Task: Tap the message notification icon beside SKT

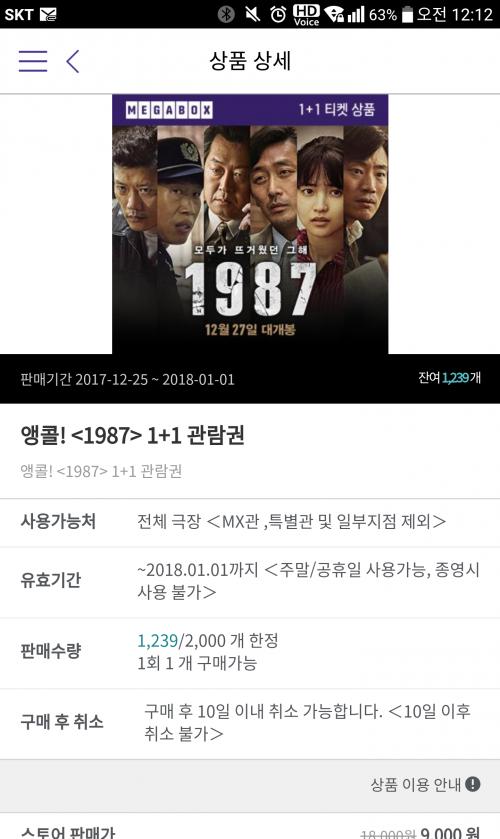Action: click(x=48, y=14)
